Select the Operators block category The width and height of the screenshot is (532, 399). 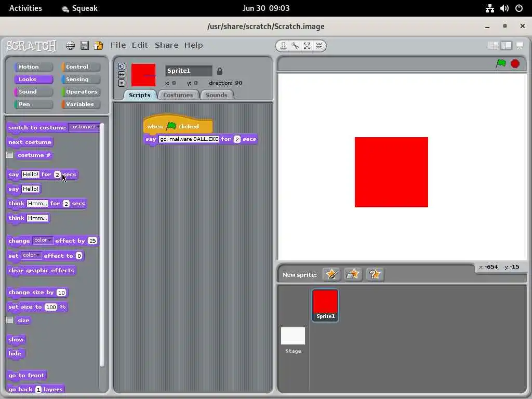81,91
